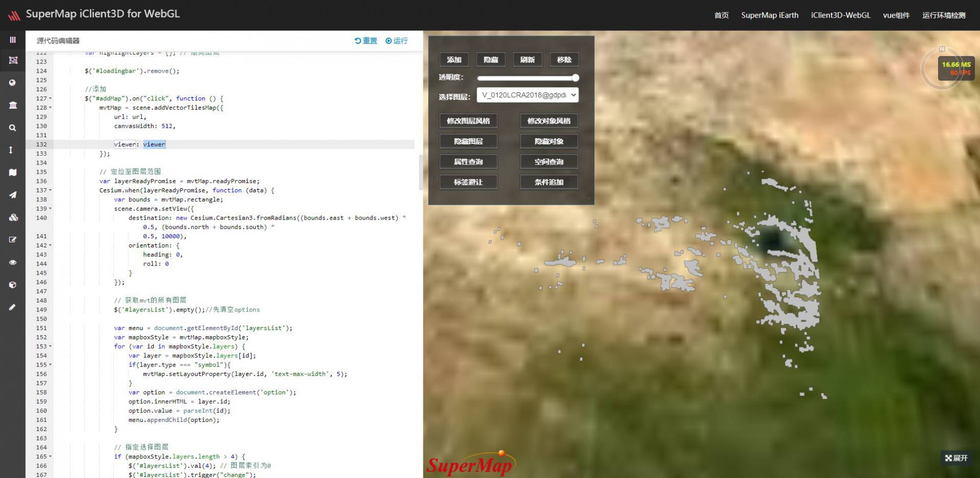Image resolution: width=980 pixels, height=478 pixels.
Task: Click the edit-square sidebar icon
Action: coord(13,240)
